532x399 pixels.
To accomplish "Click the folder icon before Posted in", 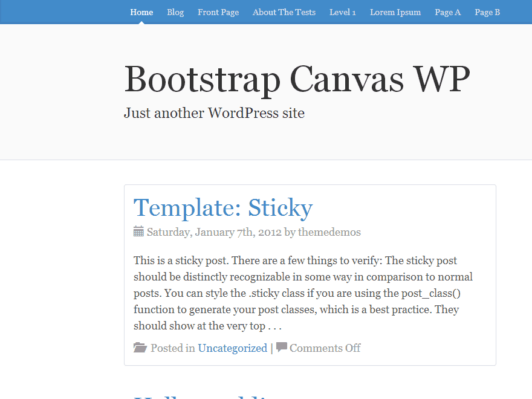I will (140, 347).
